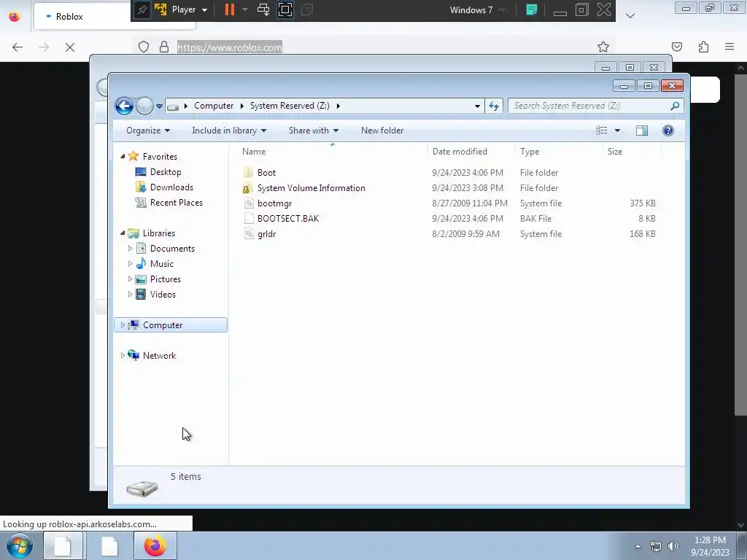
Task: Open recent pages dropdown next to Forward
Action: 159,106
